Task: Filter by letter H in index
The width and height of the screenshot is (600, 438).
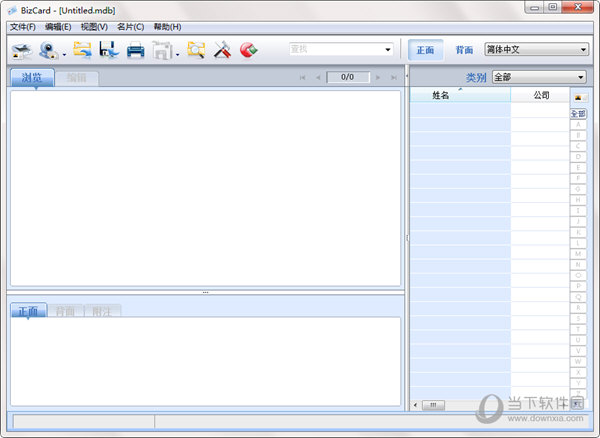Action: (578, 200)
